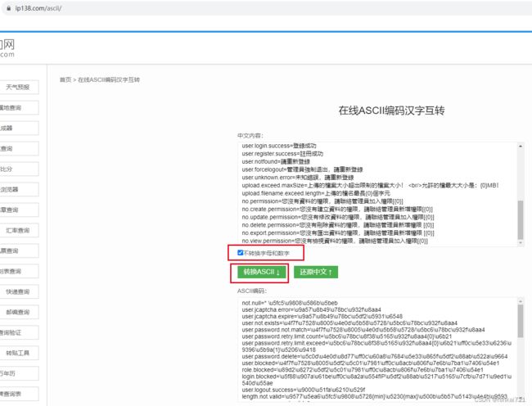Click the no.view.permission line
This screenshot has width=532, height=406.
(x=335, y=241)
